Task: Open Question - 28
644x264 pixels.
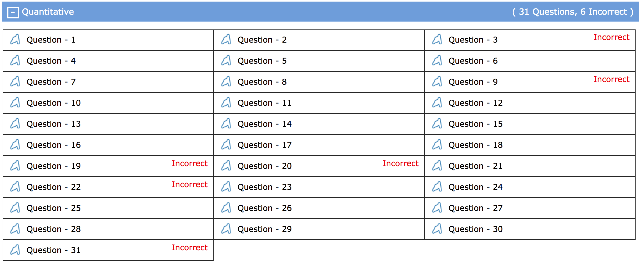Action: 53,229
